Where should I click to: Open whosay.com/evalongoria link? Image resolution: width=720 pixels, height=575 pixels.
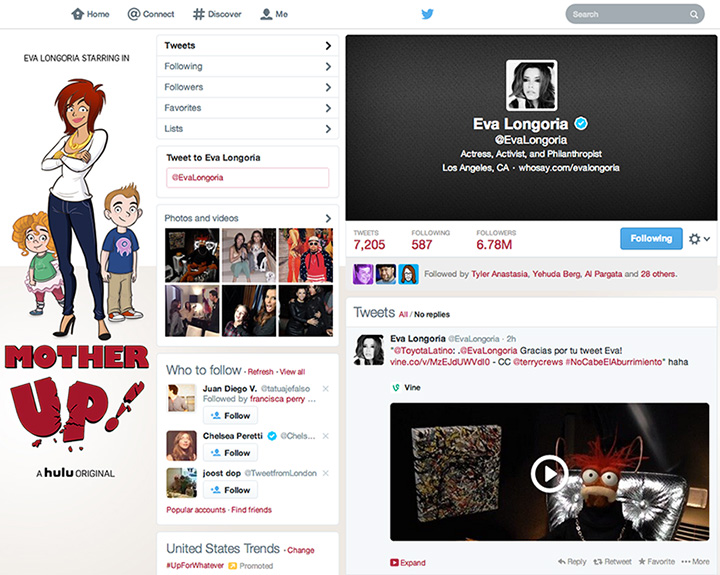[569, 168]
